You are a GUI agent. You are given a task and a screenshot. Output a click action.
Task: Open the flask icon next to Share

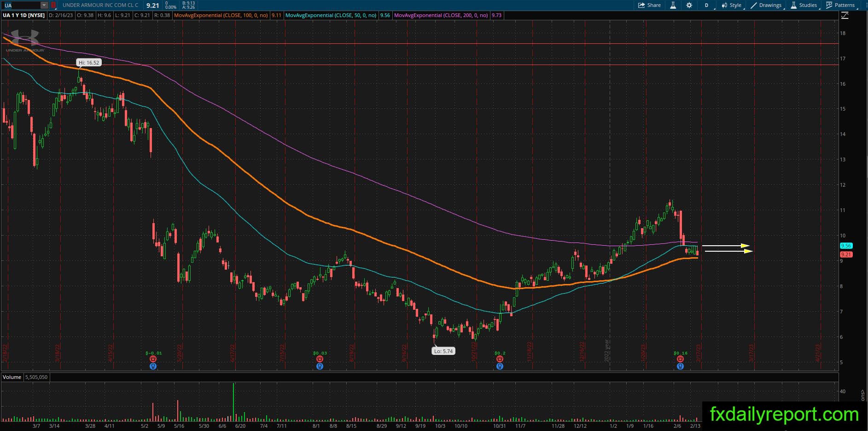point(673,5)
